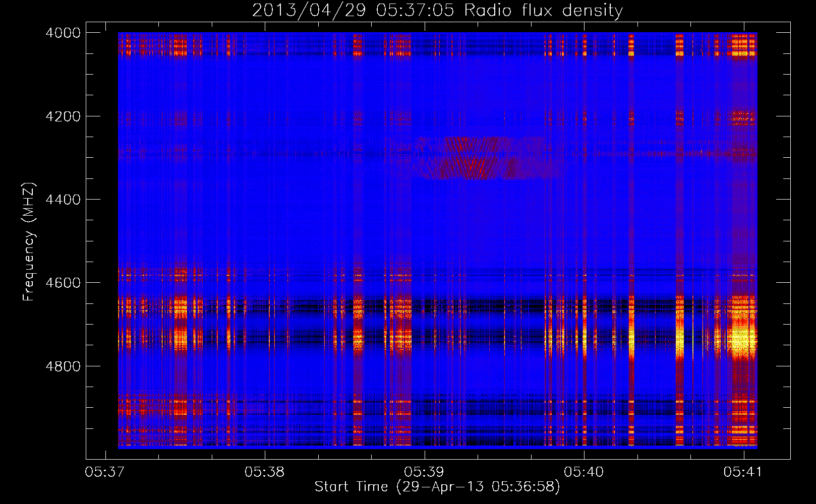Select the 4800 frequency tick label
816x504 pixels.
pos(63,366)
